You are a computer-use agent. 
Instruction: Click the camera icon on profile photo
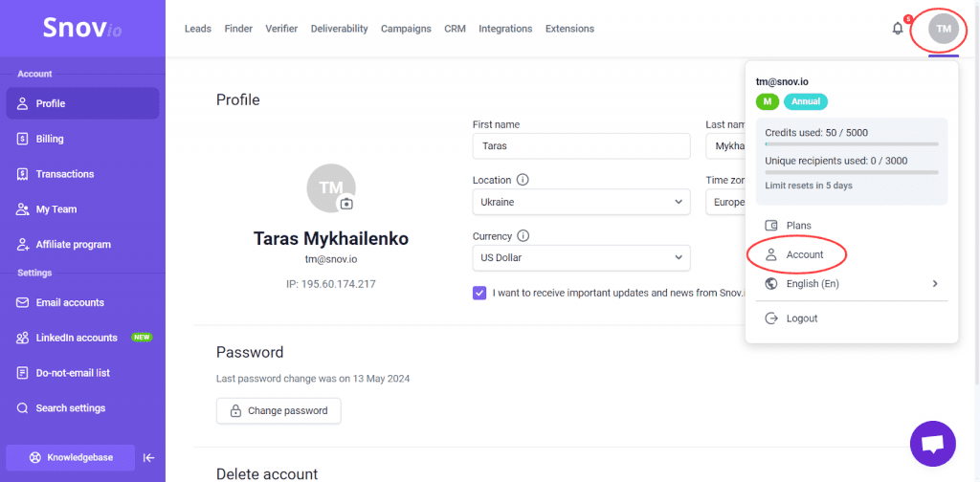point(346,204)
